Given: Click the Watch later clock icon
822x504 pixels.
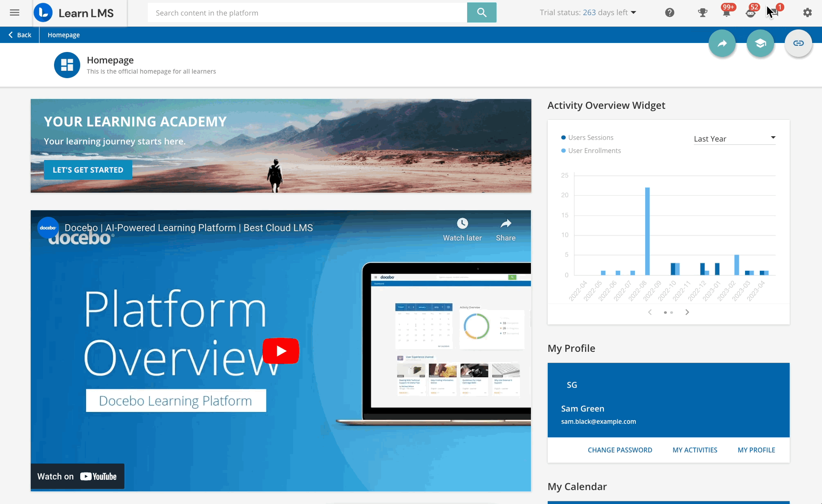Looking at the screenshot, I should tap(462, 223).
